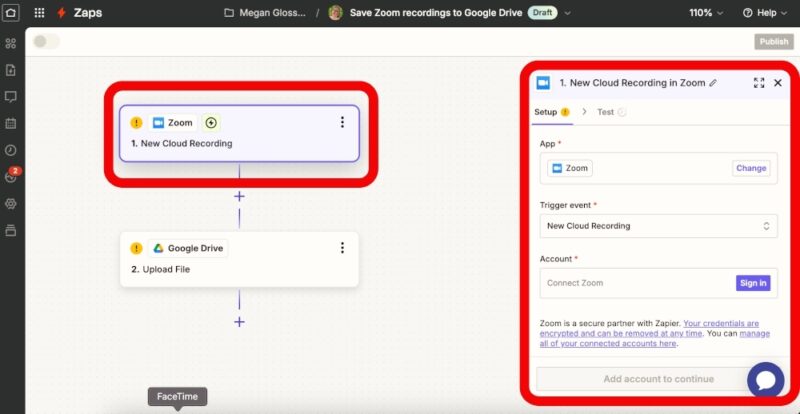
Task: Open manage all connected accounts link
Action: coord(655,338)
